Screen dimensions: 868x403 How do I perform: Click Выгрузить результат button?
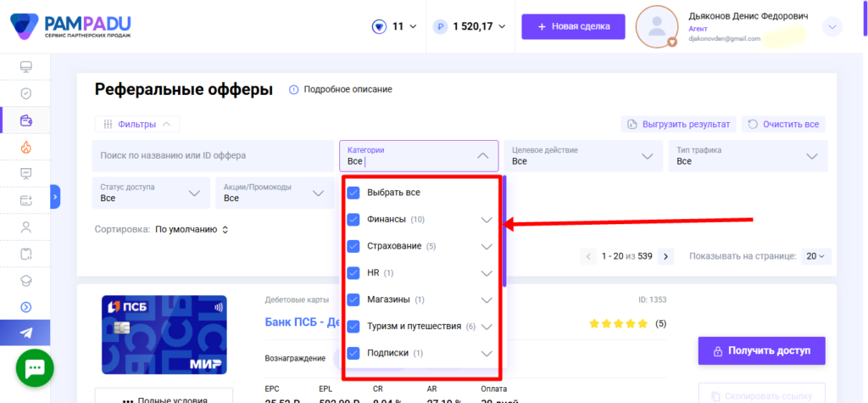click(679, 124)
